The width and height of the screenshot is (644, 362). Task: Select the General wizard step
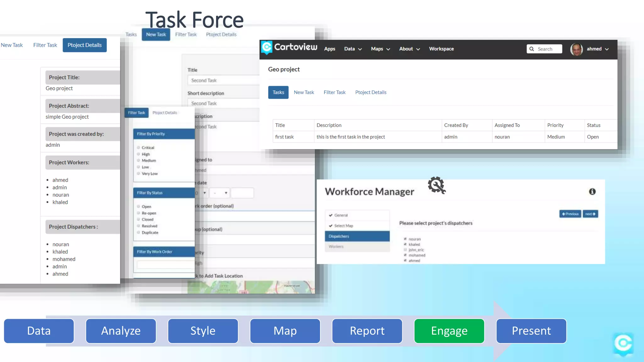pyautogui.click(x=357, y=215)
